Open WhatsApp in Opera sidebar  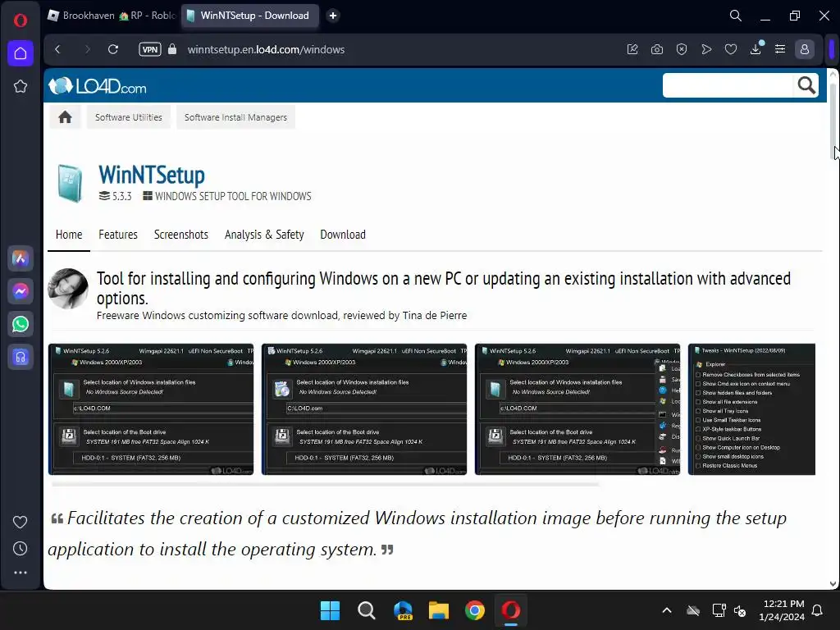click(x=21, y=324)
